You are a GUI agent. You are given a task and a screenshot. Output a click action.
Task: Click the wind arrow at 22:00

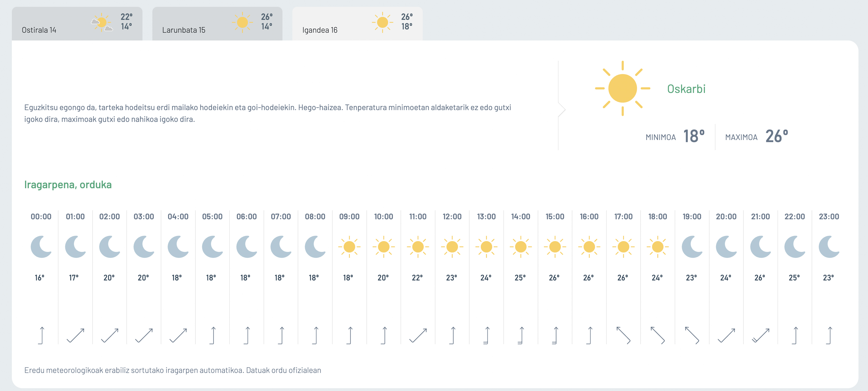pos(795,335)
